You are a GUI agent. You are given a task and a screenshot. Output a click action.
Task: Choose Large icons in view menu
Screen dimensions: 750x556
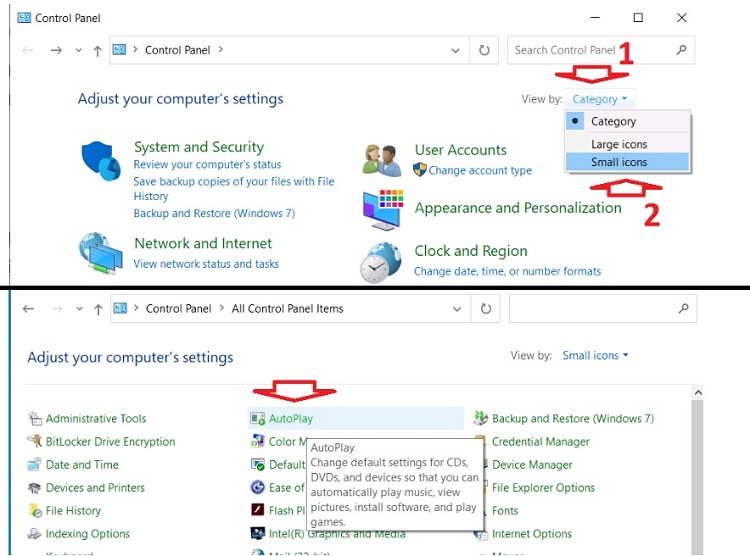point(628,144)
